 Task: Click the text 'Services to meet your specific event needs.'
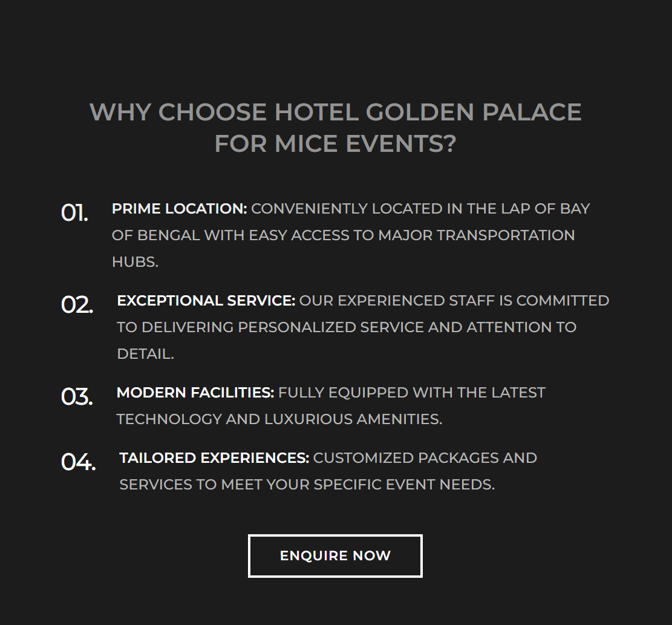[x=307, y=485]
